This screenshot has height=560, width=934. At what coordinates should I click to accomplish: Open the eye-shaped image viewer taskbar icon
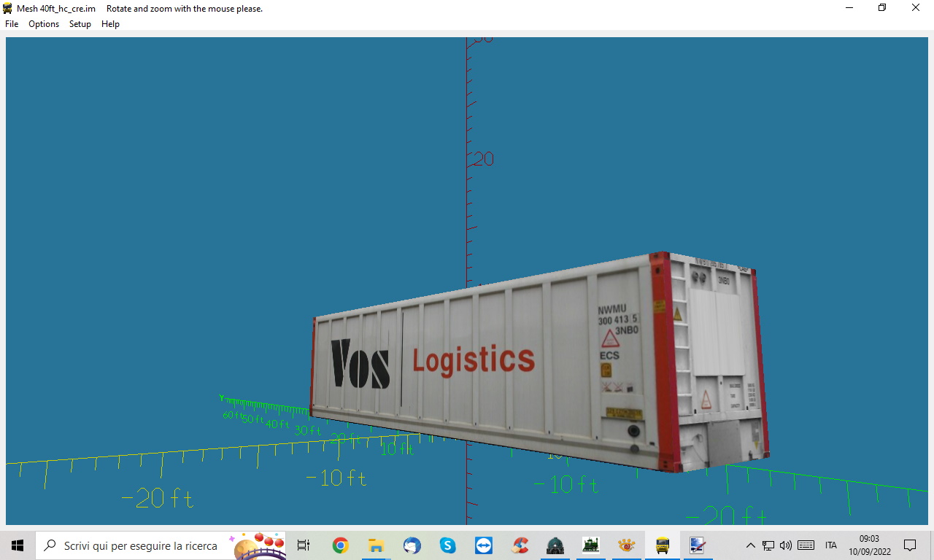tap(626, 545)
